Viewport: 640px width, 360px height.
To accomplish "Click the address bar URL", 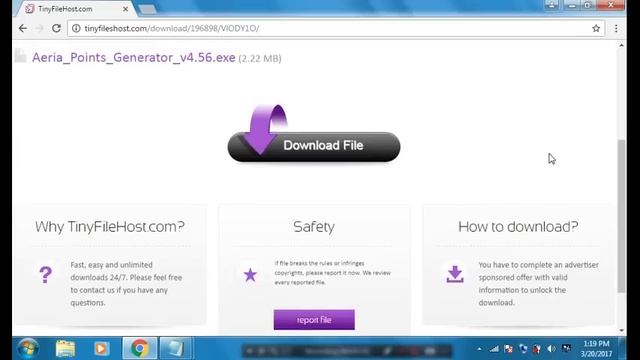I will (171, 28).
